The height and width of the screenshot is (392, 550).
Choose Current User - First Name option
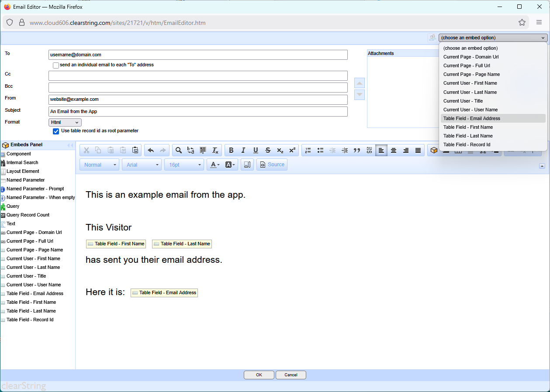coord(470,83)
